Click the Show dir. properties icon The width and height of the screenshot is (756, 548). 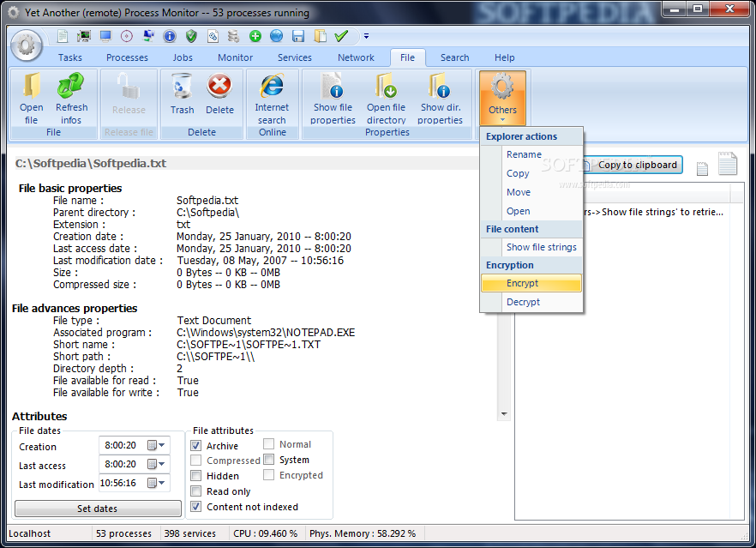coord(440,86)
